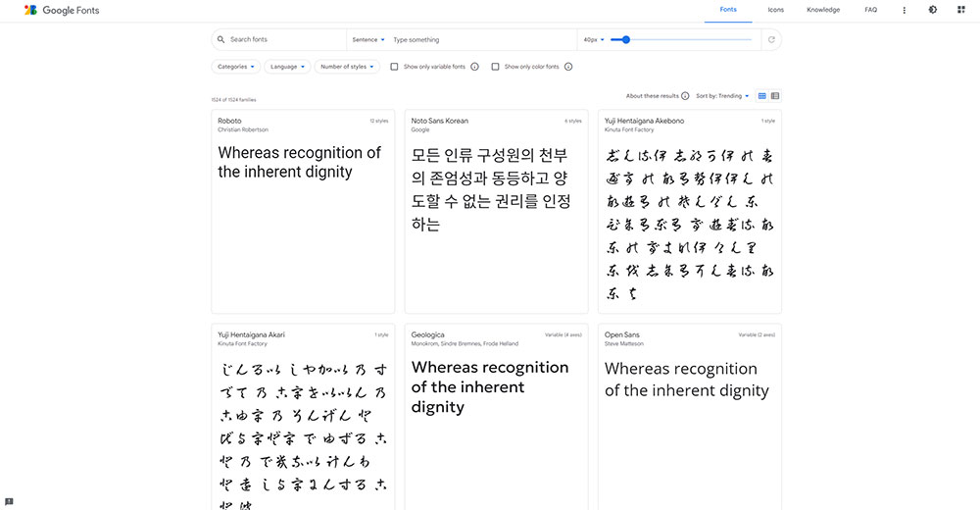Enable Show only color fonts checkbox

pyautogui.click(x=495, y=67)
